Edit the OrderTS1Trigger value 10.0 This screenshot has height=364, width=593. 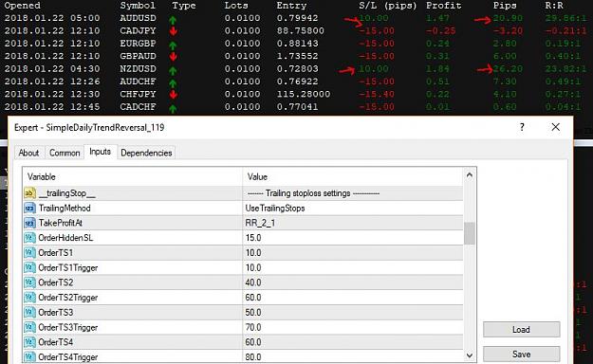[253, 267]
